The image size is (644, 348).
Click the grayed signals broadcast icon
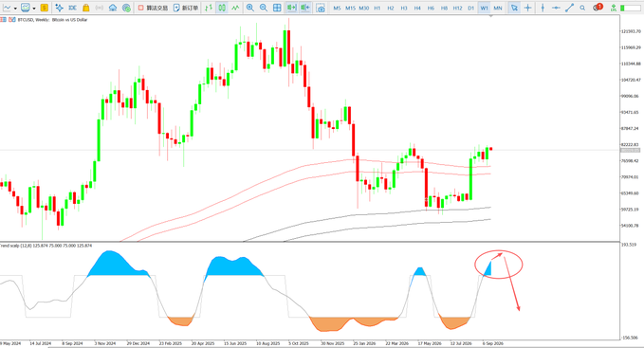[x=99, y=8]
